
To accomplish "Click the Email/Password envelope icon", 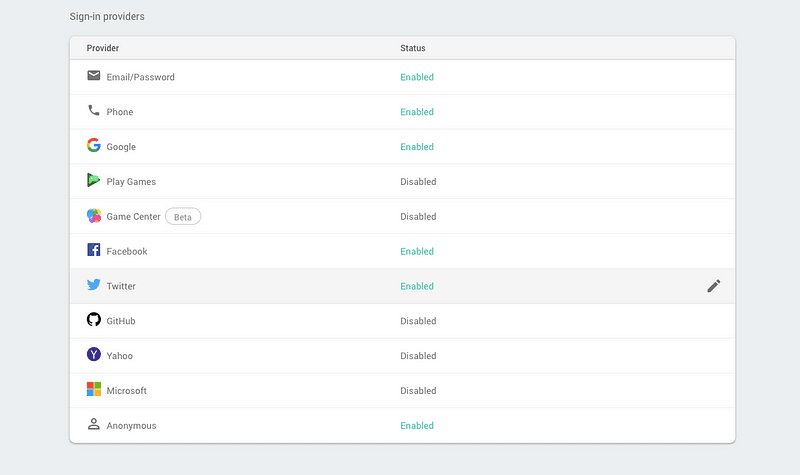I will point(93,76).
